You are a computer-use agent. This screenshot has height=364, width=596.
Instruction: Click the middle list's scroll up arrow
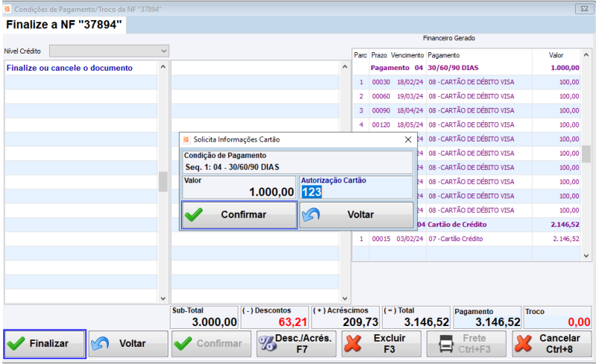click(345, 67)
